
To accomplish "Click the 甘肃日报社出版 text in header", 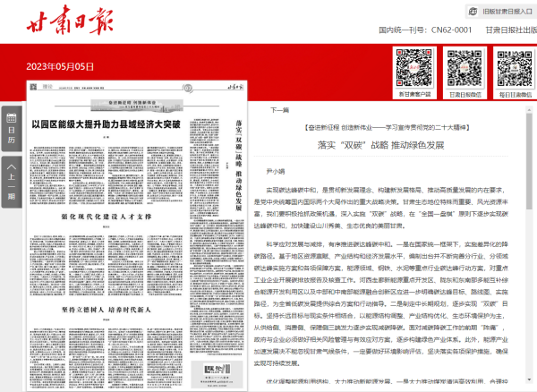I will (x=511, y=30).
